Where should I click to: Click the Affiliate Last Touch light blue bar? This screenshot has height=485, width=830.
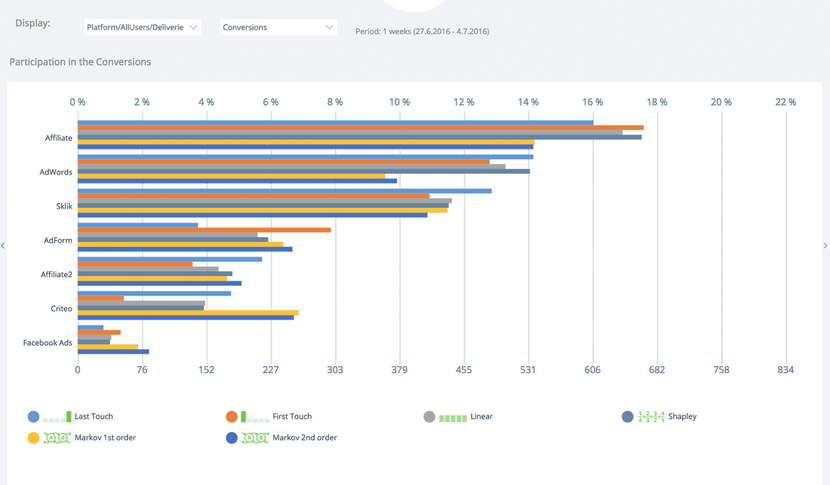point(336,123)
